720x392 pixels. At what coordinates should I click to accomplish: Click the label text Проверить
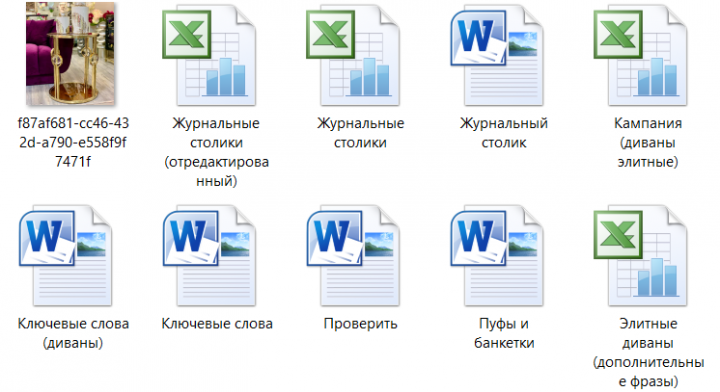[360, 324]
